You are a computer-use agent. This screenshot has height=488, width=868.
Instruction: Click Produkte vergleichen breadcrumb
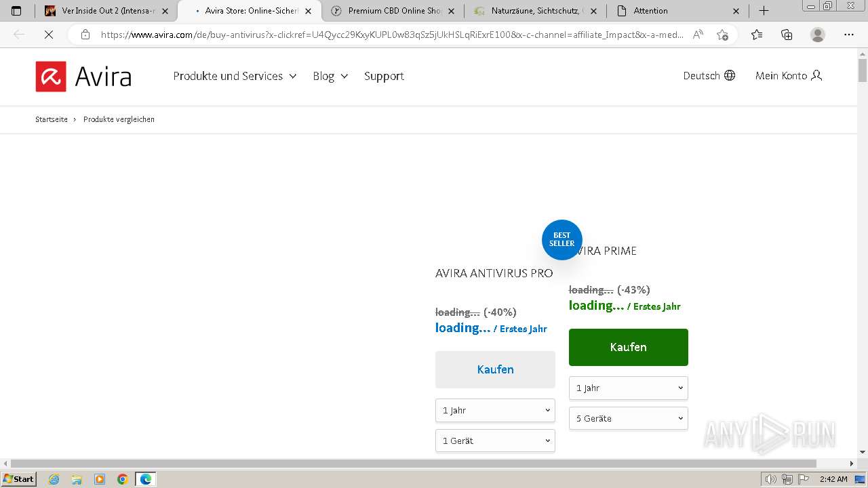[119, 119]
